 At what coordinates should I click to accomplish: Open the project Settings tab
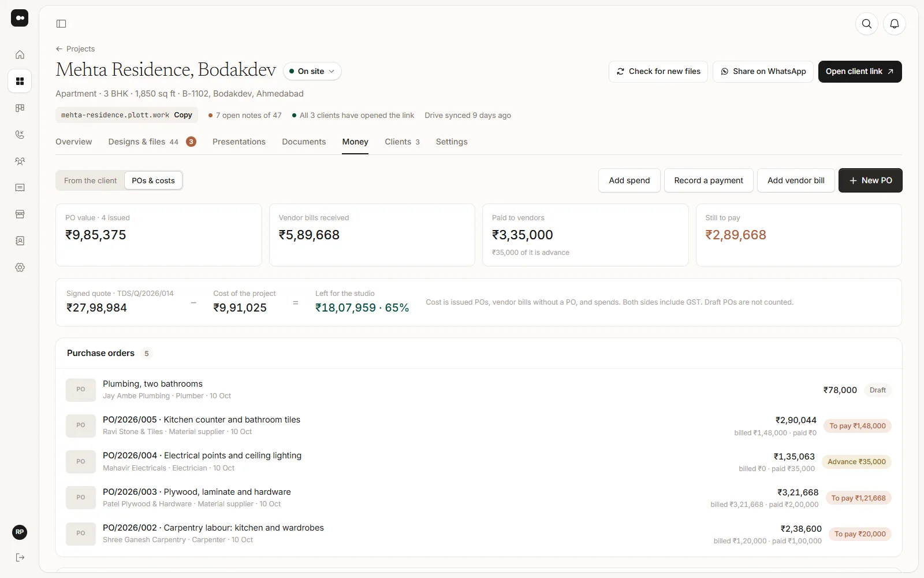(x=452, y=142)
